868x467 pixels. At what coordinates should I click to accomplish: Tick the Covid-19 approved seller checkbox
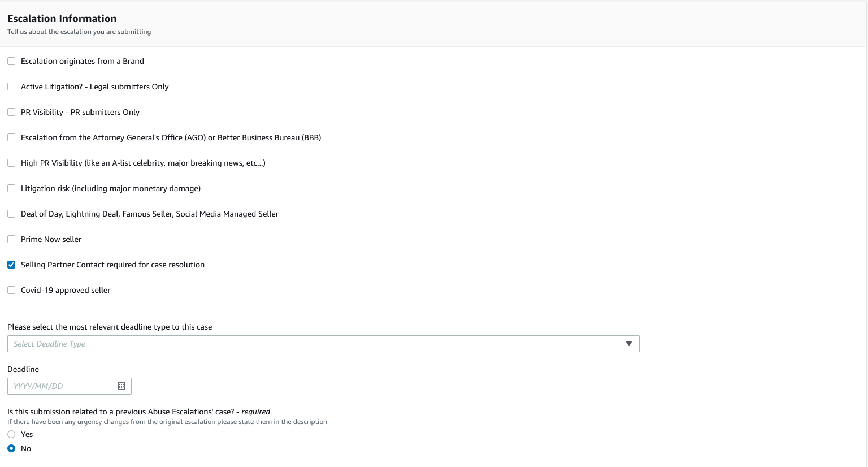pos(11,290)
